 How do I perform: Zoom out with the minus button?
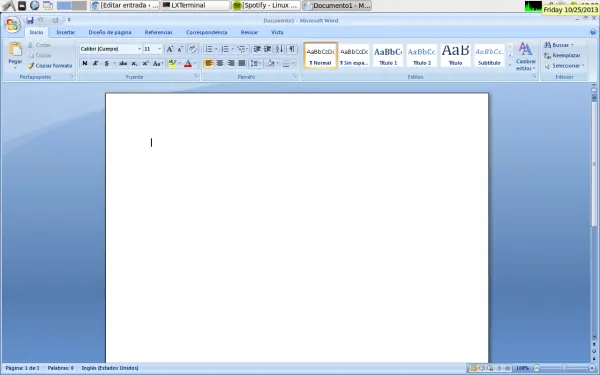click(536, 368)
